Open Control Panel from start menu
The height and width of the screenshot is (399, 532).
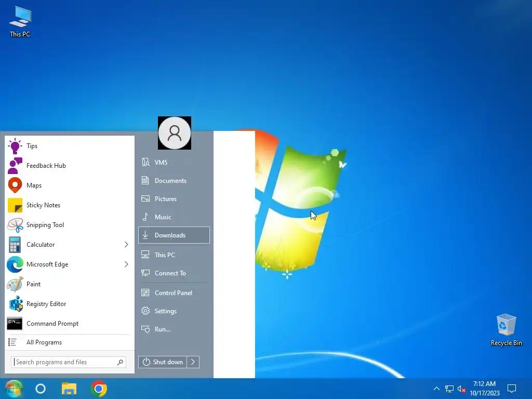174,293
